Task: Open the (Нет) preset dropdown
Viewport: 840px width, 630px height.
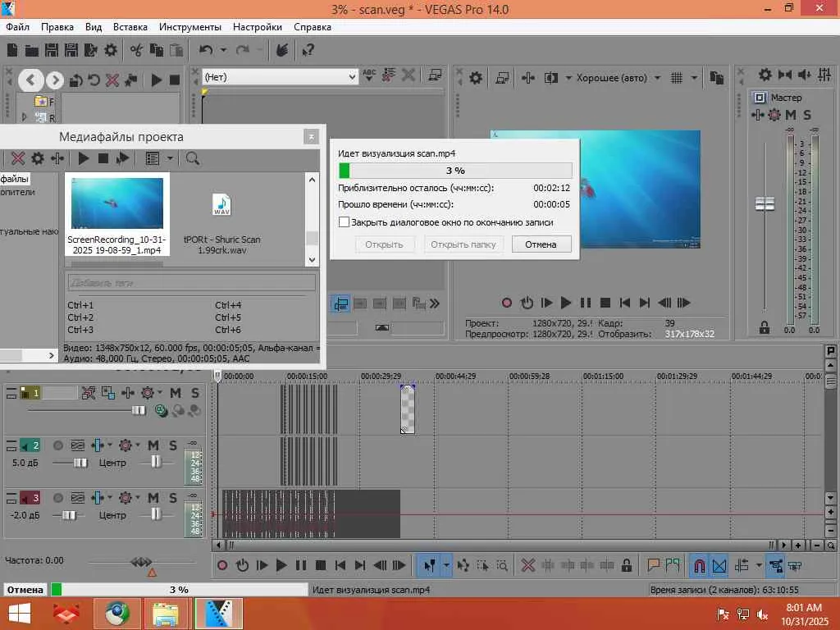Action: [352, 77]
